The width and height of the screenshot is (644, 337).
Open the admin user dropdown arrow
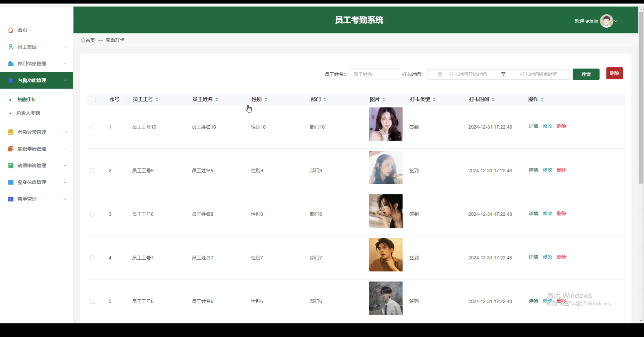[x=616, y=21]
